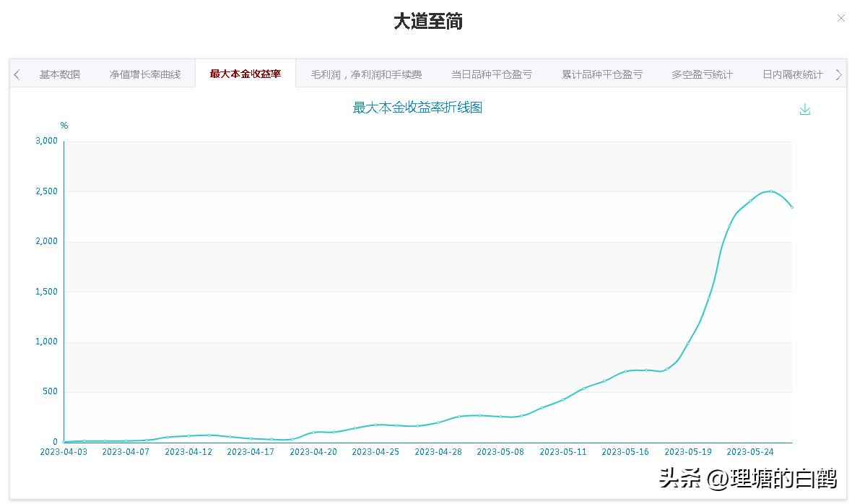
Task: Switch to the 基本数据 tab
Action: 61,74
